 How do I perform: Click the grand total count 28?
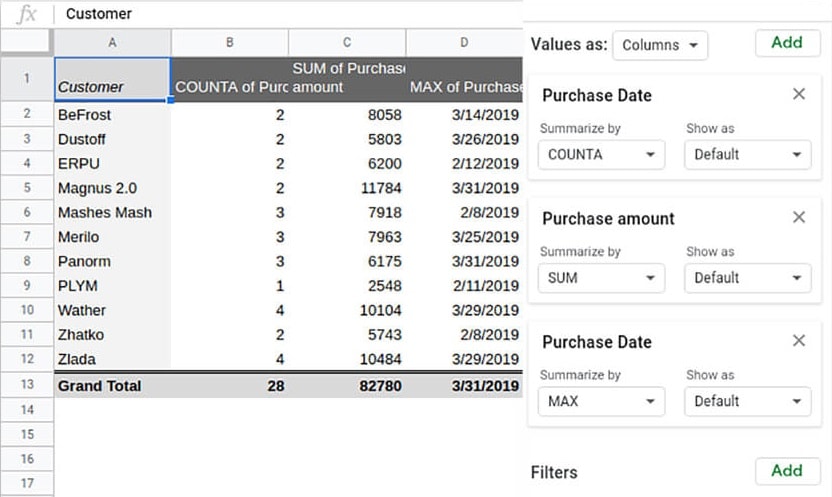[x=230, y=386]
